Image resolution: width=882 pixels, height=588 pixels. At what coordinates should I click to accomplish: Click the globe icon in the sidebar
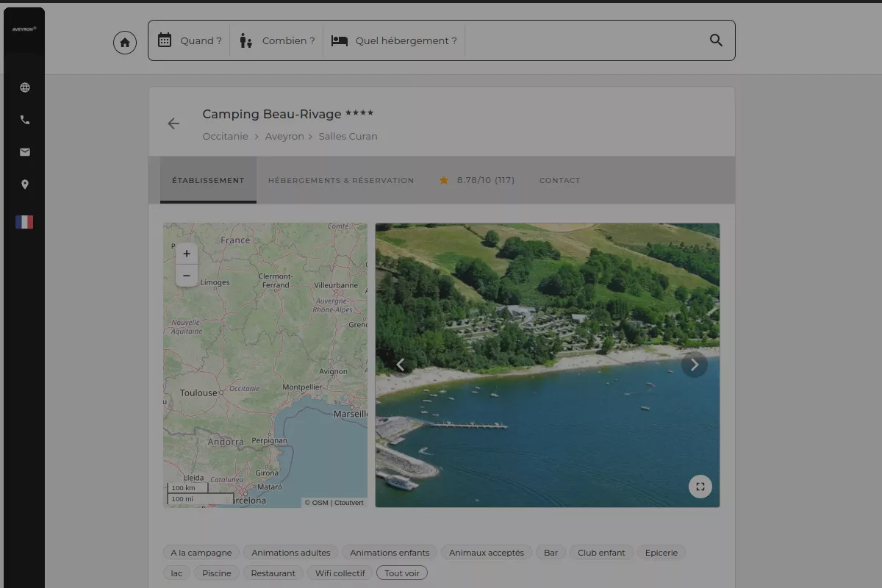(24, 87)
